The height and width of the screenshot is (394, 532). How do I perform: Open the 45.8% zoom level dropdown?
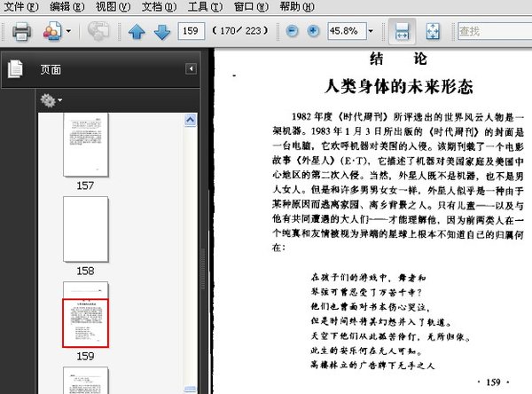pos(369,32)
